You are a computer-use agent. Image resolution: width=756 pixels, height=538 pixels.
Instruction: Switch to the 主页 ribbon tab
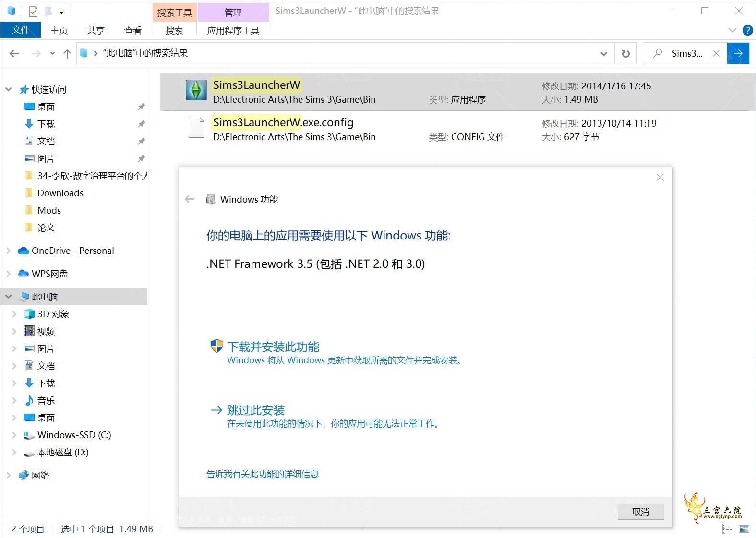coord(59,30)
